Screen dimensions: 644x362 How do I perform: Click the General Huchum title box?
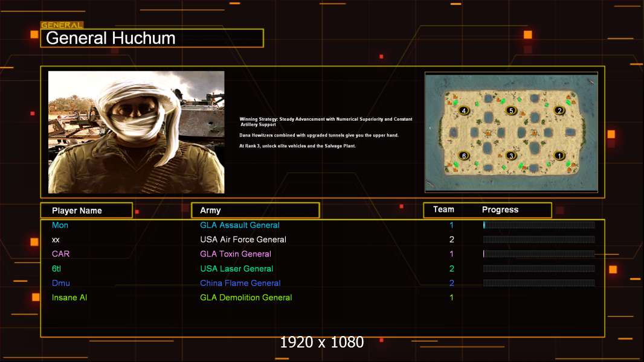tap(152, 38)
